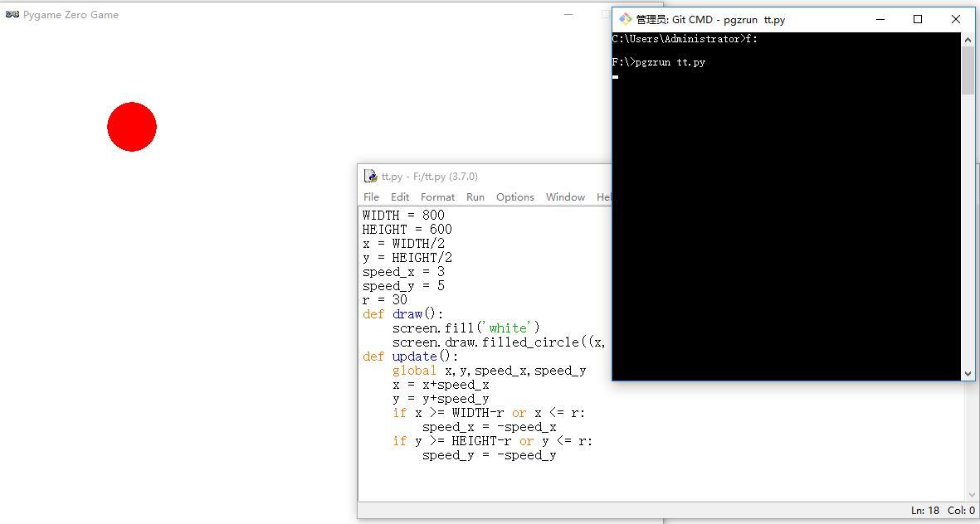
Task: Click the 'r = 30' code line
Action: pyautogui.click(x=385, y=300)
